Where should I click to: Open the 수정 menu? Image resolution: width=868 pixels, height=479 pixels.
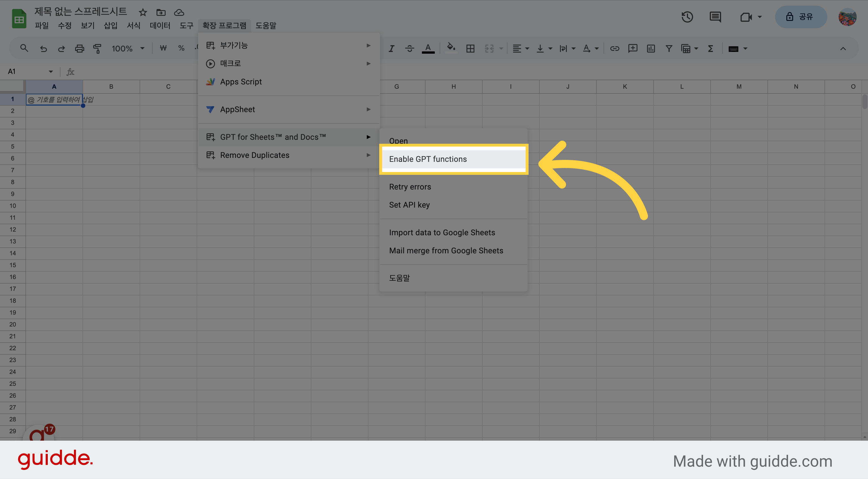click(65, 26)
